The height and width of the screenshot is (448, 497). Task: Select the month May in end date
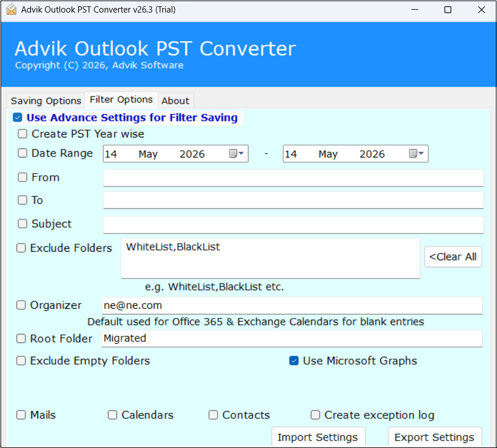pos(328,154)
